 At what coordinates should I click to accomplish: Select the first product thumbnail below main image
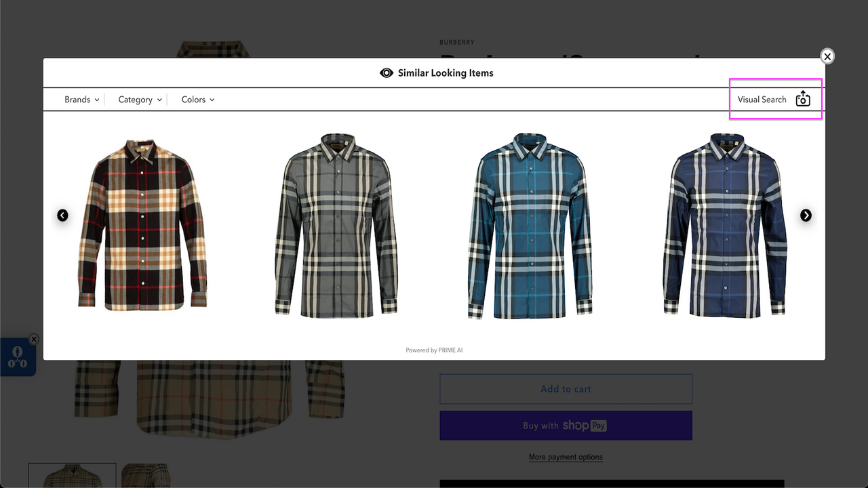pos(72,476)
